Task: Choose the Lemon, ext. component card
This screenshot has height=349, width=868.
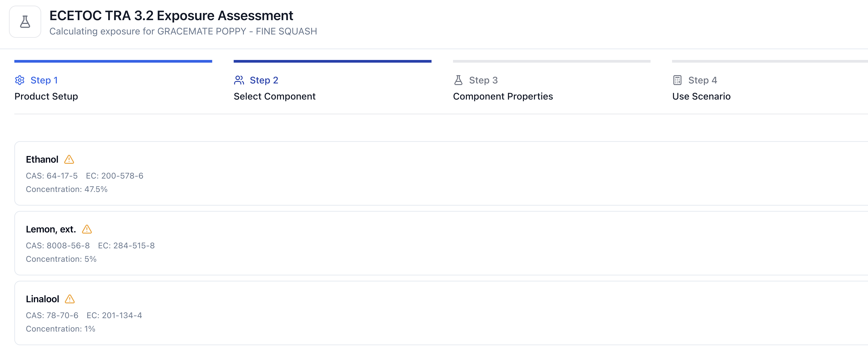Action: [x=438, y=243]
